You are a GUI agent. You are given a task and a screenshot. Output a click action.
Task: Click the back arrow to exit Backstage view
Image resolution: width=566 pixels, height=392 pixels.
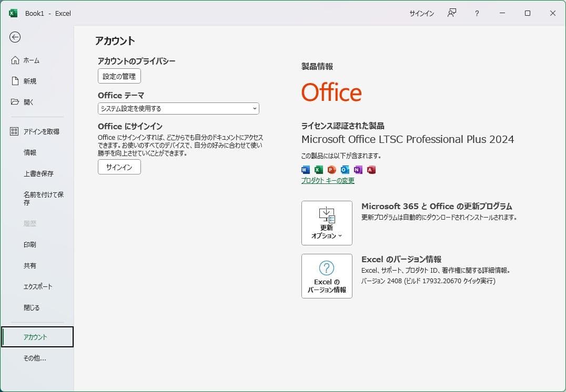tap(16, 37)
